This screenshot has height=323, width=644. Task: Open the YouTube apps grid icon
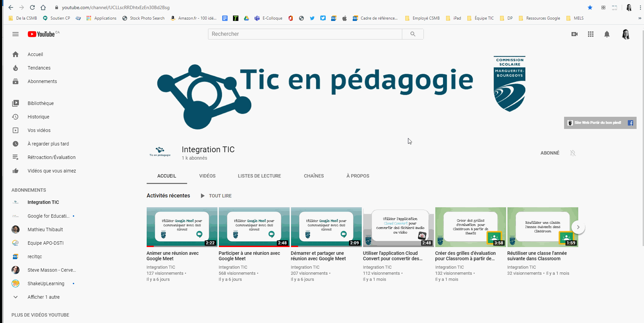[591, 34]
